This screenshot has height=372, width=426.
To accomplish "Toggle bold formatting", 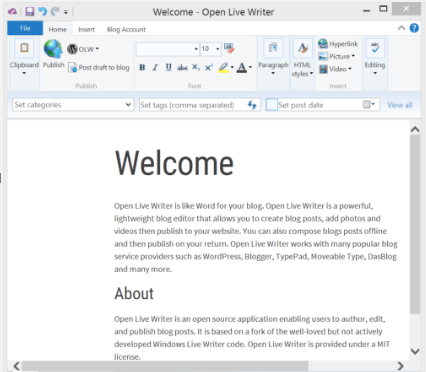I will 142,67.
